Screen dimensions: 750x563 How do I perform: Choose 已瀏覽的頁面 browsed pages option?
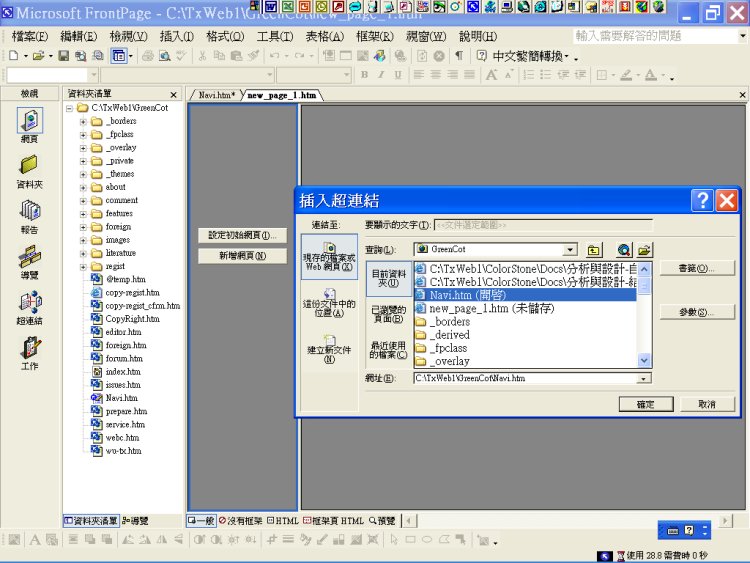[388, 314]
